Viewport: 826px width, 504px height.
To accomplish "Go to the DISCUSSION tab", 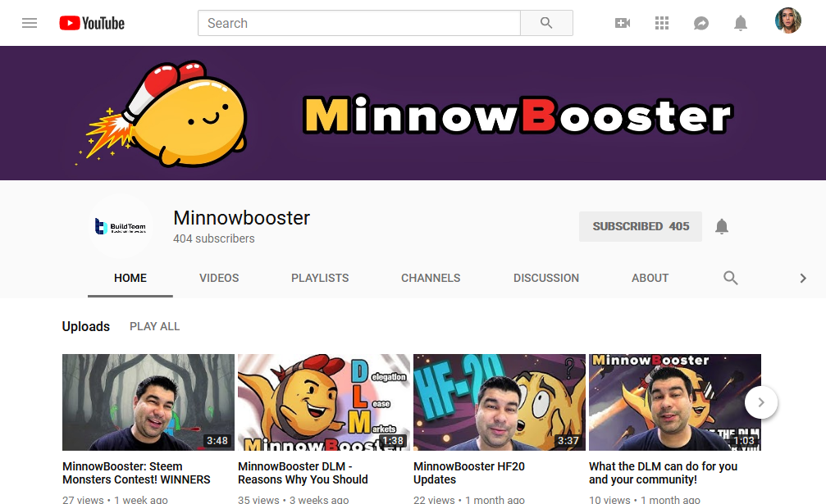I will 546,278.
